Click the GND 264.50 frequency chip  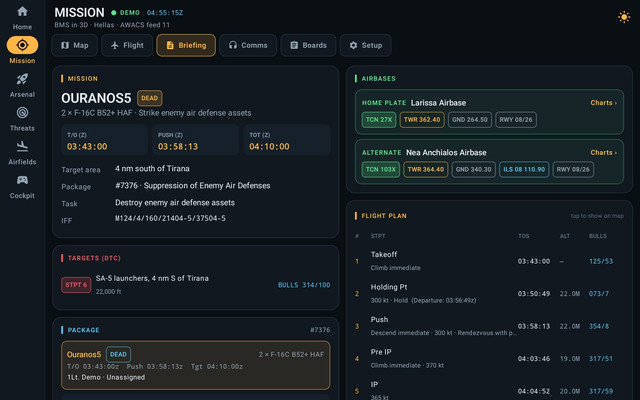[x=470, y=120]
